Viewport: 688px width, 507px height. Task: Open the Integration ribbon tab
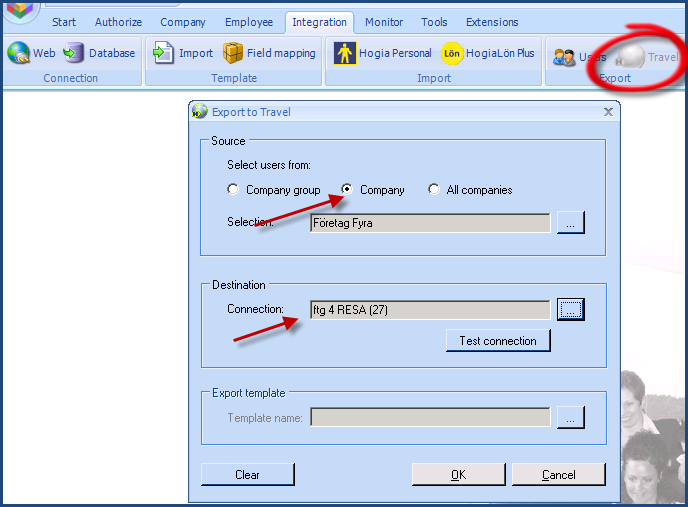[319, 22]
